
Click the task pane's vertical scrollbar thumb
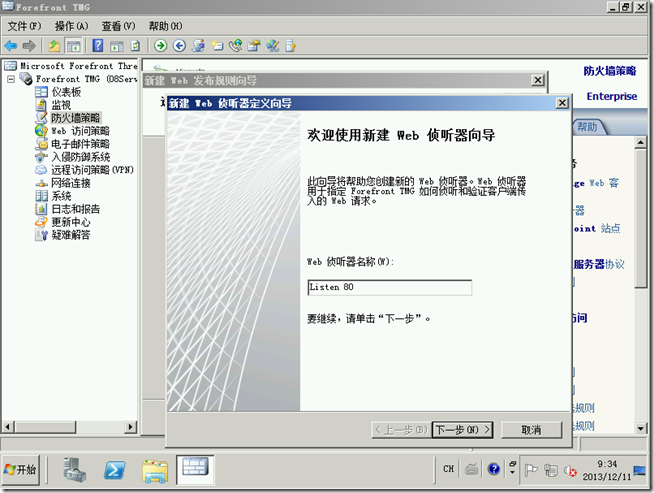pyautogui.click(x=641, y=218)
